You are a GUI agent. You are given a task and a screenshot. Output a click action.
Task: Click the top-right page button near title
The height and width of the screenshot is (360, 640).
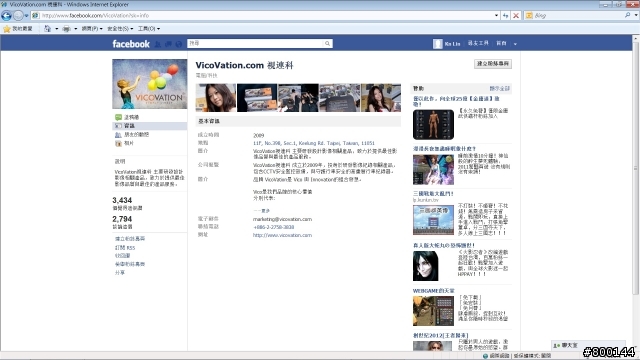(493, 64)
